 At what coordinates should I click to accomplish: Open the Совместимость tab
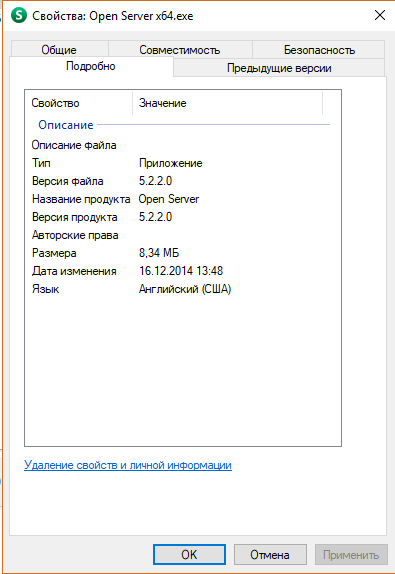(180, 49)
